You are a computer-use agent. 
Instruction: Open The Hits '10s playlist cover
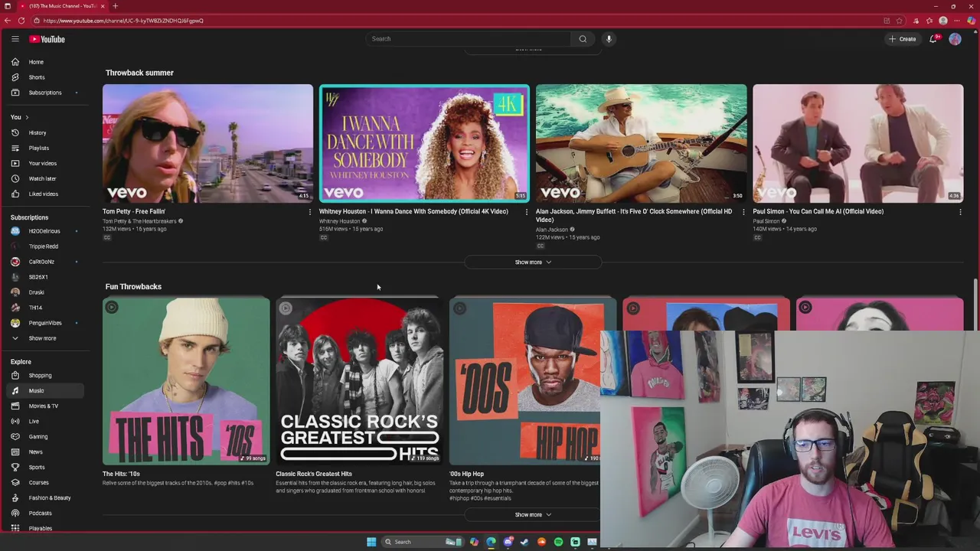coord(186,381)
